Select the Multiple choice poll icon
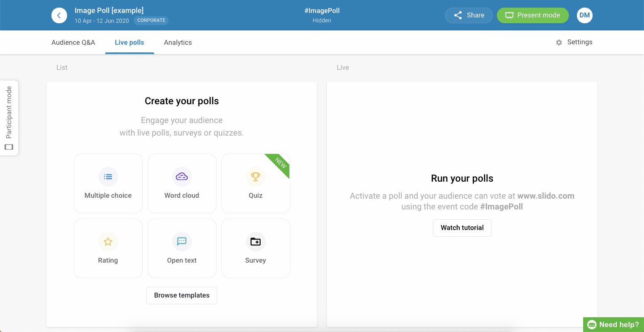This screenshot has height=332, width=644. [x=108, y=177]
